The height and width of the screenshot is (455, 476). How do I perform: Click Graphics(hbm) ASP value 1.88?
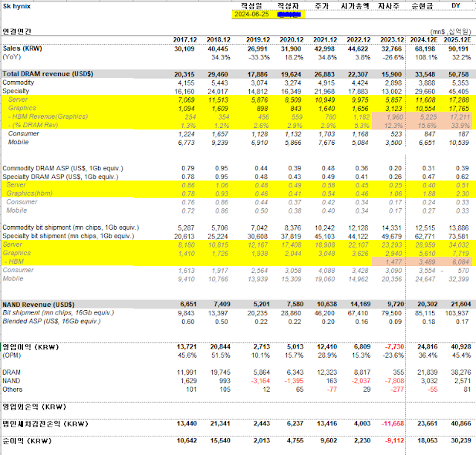tap(428, 193)
